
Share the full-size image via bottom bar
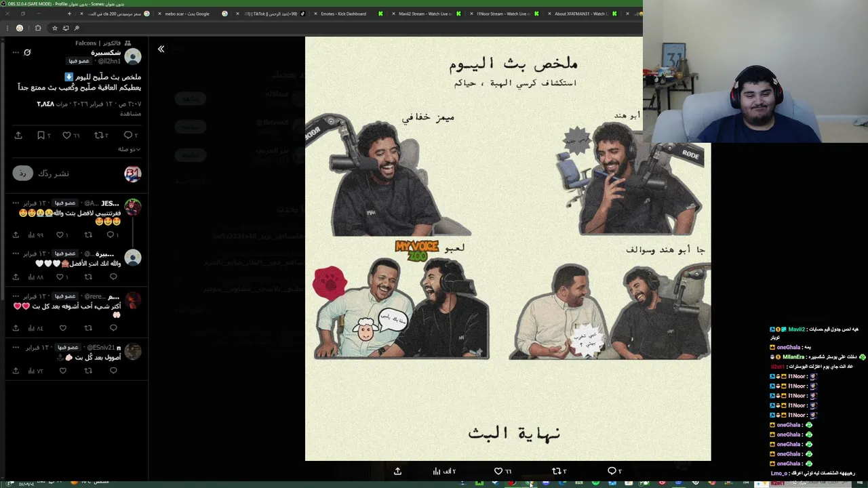(x=397, y=471)
